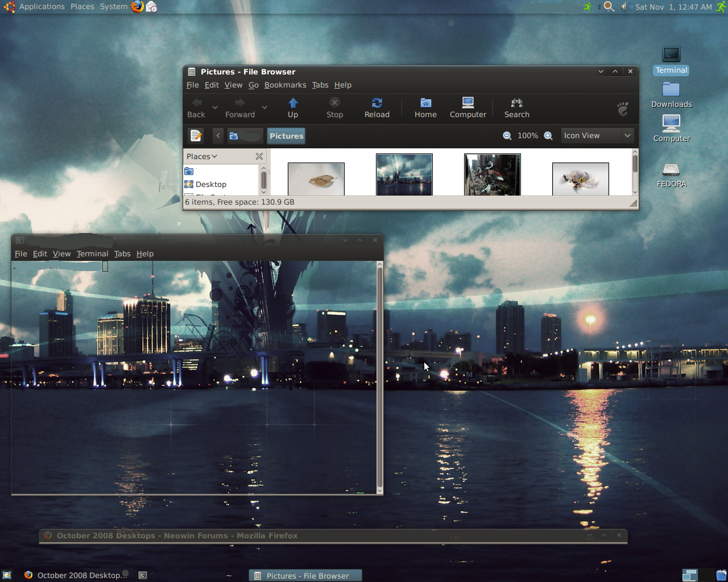The height and width of the screenshot is (582, 728).
Task: Expand the Back history dropdown arrow
Action: pos(215,107)
